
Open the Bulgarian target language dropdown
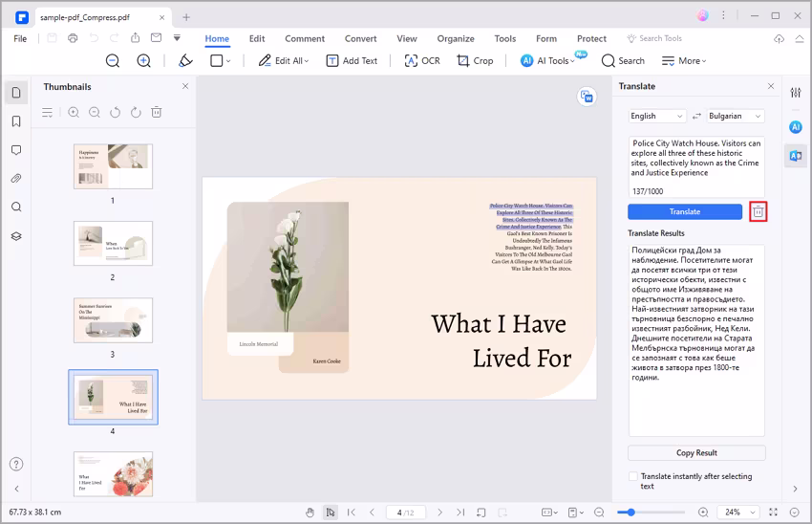click(736, 116)
